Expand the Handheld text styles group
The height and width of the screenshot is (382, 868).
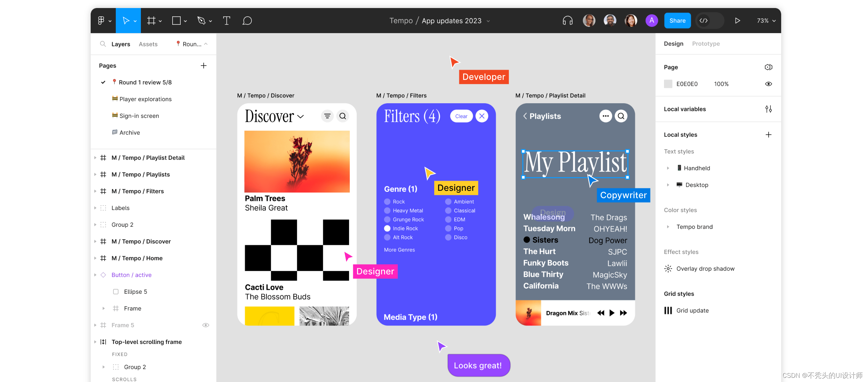668,168
